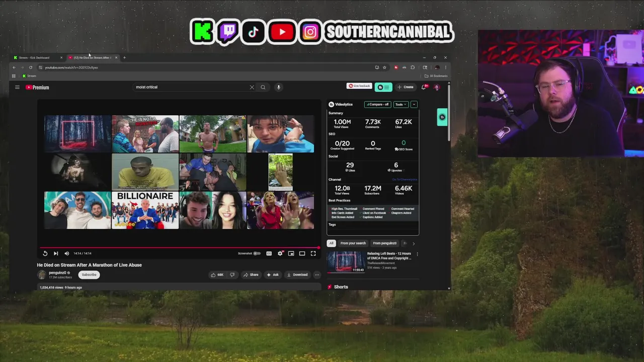Open the penguinz0 channel name
The height and width of the screenshot is (362, 644).
(x=57, y=273)
